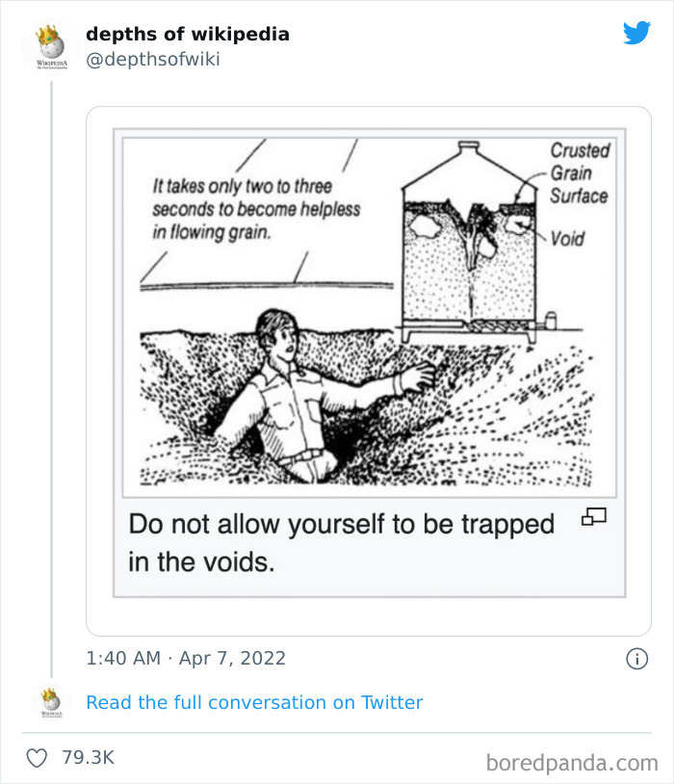Screen dimensions: 674x784
Task: Click the "Void" label on the diagram
Action: pyautogui.click(x=568, y=238)
